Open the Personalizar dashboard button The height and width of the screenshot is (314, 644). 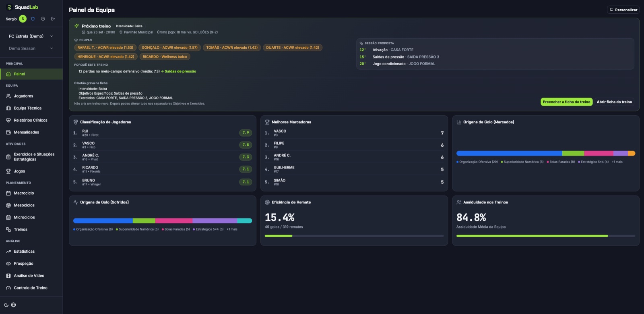pos(623,10)
